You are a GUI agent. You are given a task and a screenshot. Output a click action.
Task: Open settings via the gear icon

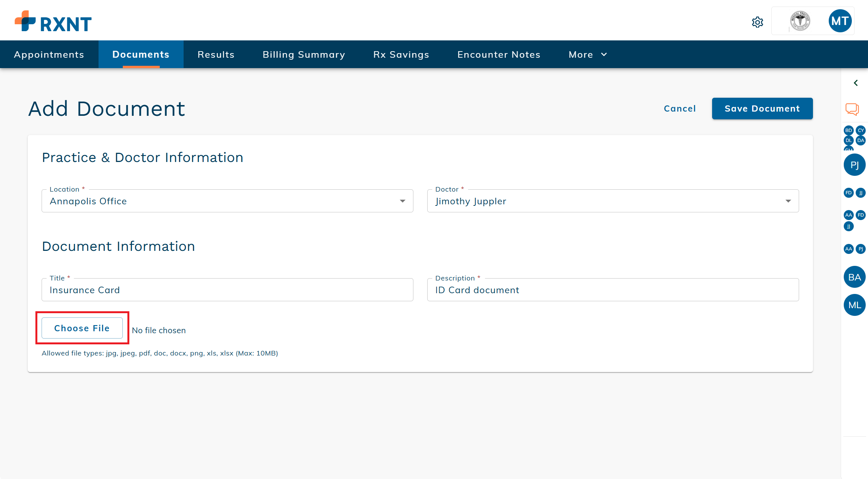[x=757, y=22]
